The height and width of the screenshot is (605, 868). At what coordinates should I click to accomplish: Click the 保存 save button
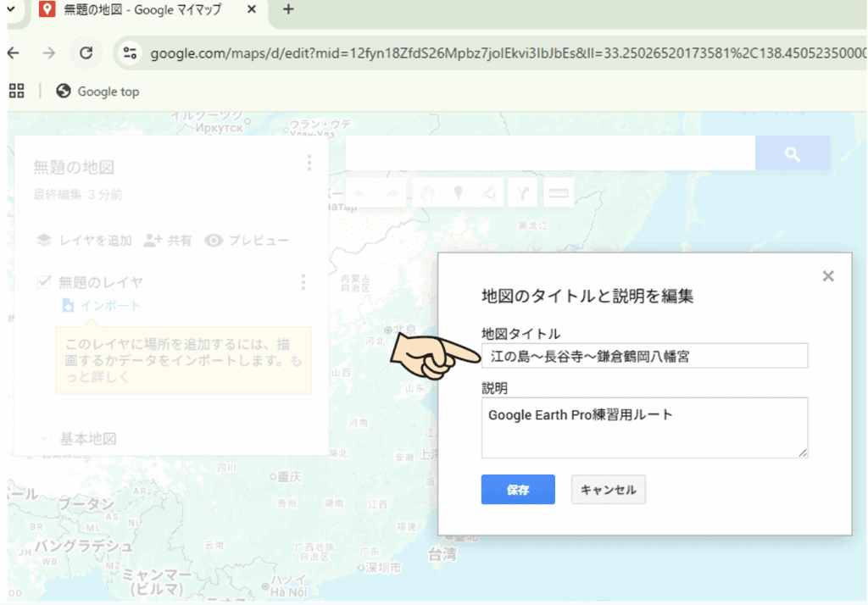pyautogui.click(x=518, y=490)
